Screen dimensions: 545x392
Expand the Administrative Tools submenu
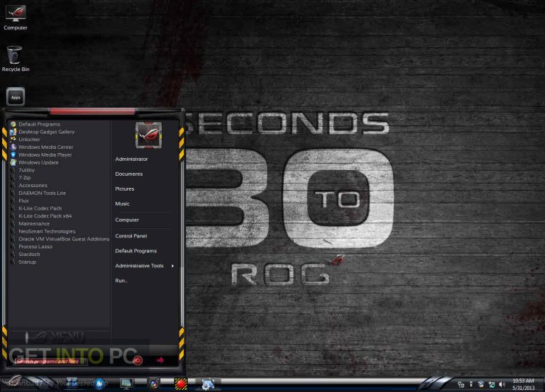pyautogui.click(x=144, y=266)
